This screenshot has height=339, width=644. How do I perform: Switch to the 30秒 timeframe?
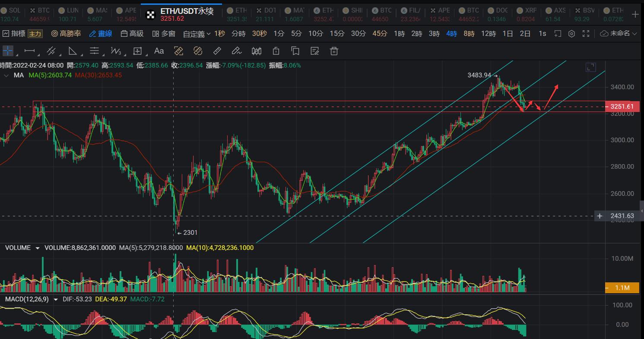(259, 34)
